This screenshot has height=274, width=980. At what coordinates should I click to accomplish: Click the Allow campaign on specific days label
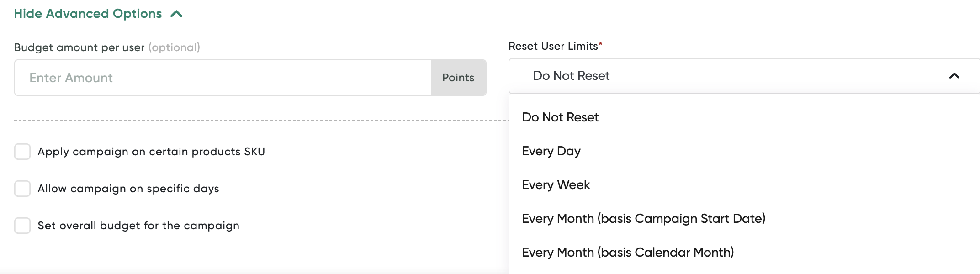[128, 189]
